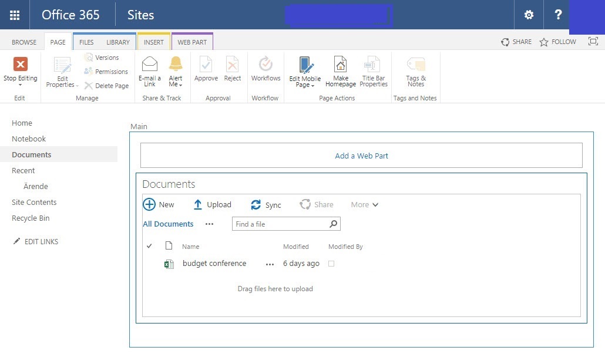Click the Edit Mobile Page icon
The image size is (605, 364).
305,65
